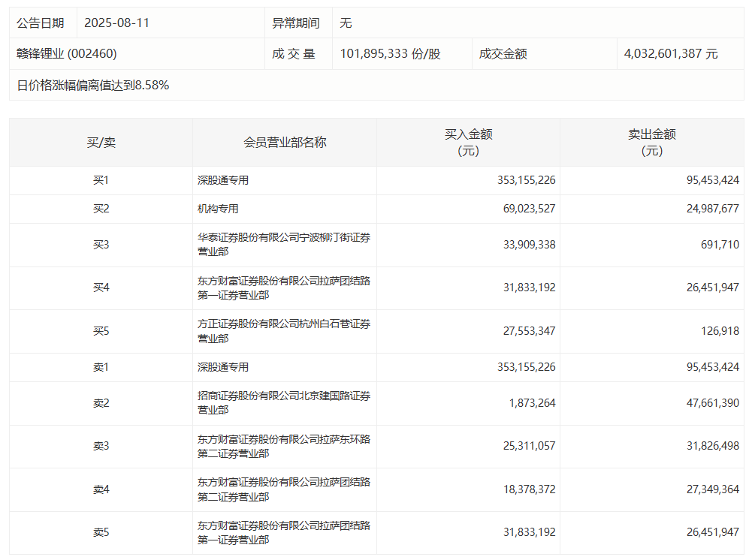This screenshot has width=755, height=560.
Task: Click the 日价格涨幅偏离值达到8.58% text
Action: point(93,86)
